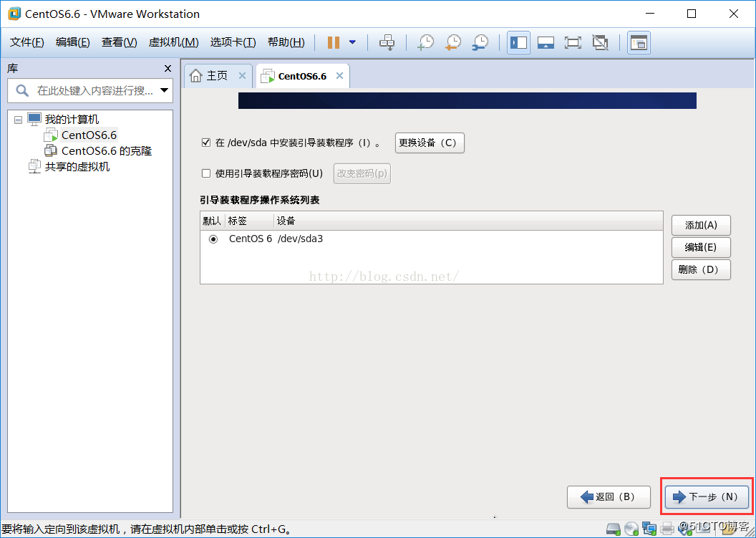Open the 帮助(H) menu

(x=286, y=42)
